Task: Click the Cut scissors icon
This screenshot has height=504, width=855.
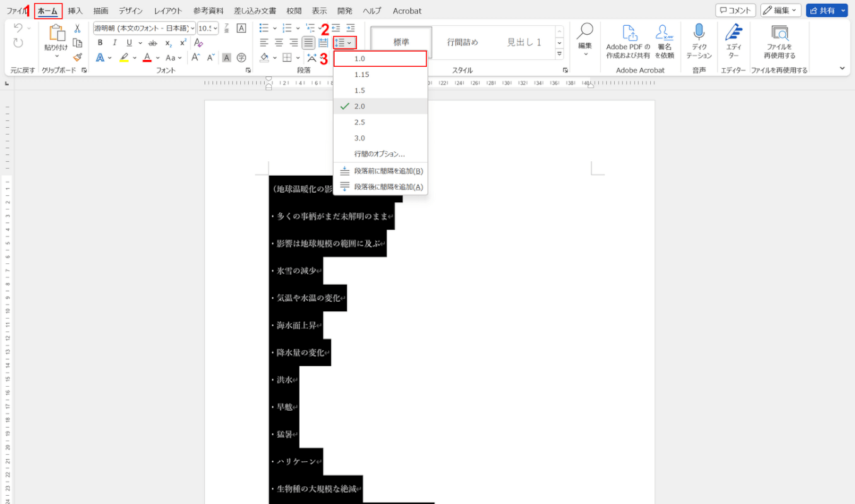Action: tap(78, 28)
